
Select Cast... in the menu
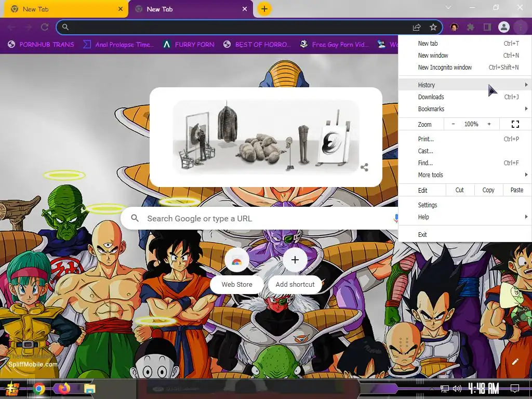[465, 151]
